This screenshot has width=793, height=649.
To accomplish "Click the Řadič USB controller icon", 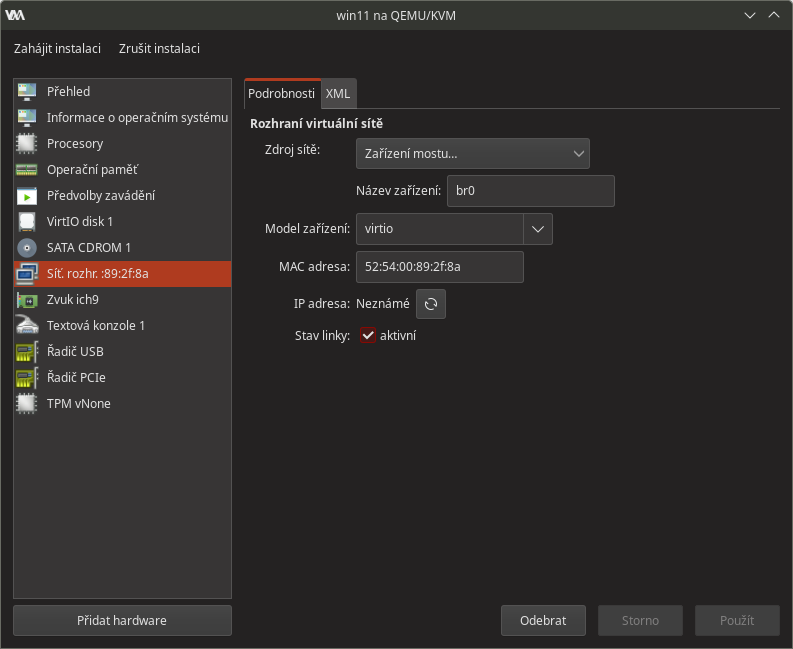I will (x=27, y=352).
